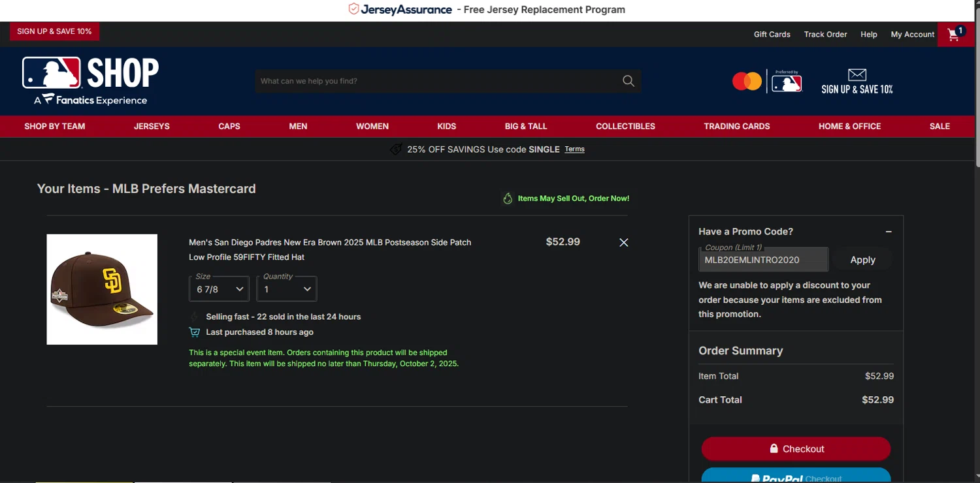The image size is (980, 483).
Task: Open the Men menu
Action: coord(298,127)
